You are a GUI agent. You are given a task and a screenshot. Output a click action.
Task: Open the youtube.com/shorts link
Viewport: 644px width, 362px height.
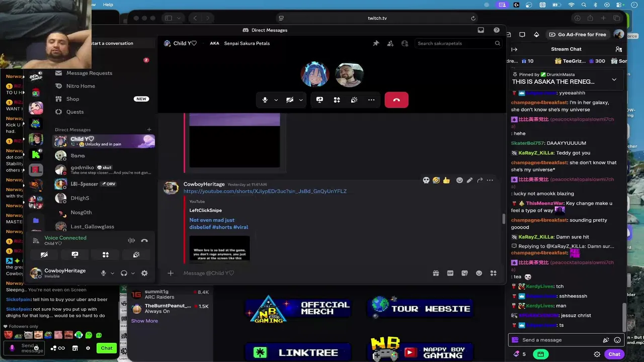[x=265, y=191]
